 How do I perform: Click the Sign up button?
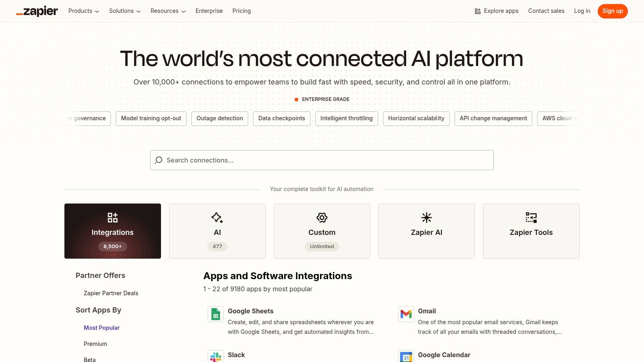tap(613, 11)
